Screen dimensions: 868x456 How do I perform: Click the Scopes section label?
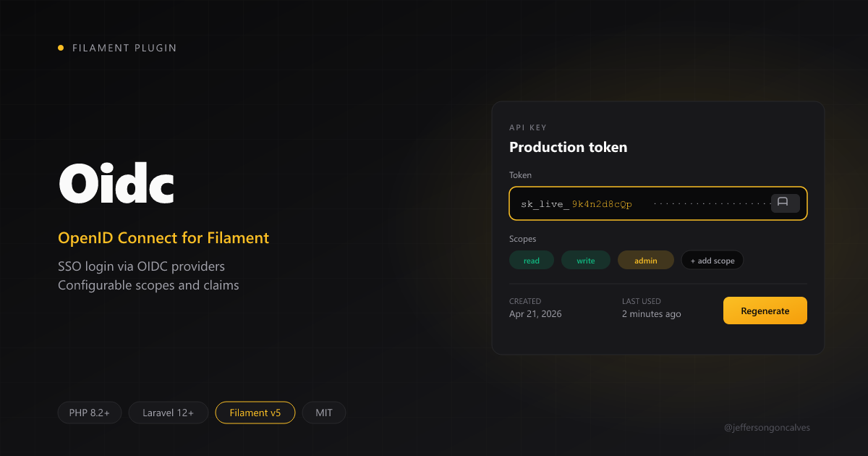(x=522, y=238)
